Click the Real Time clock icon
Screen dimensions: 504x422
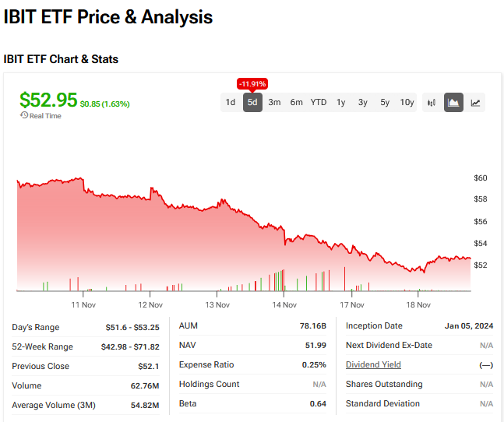click(x=24, y=116)
